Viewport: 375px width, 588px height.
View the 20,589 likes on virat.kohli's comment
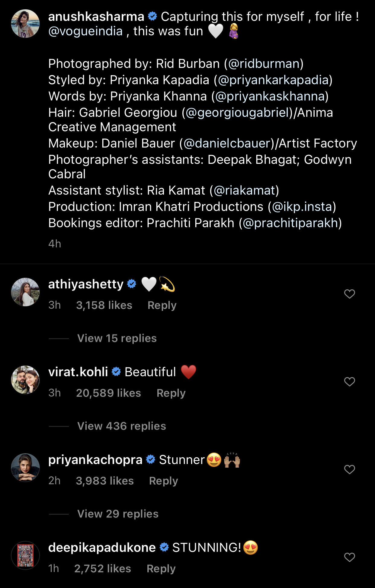[x=108, y=393]
